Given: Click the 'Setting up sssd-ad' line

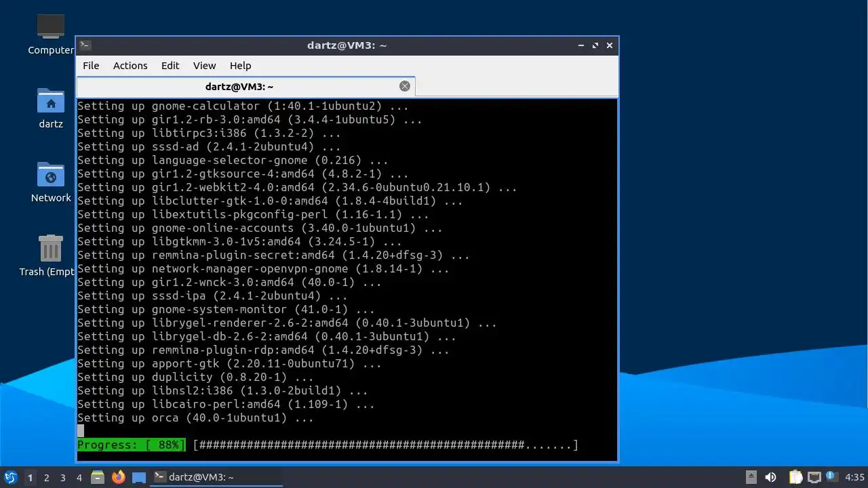Looking at the screenshot, I should click(x=209, y=146).
